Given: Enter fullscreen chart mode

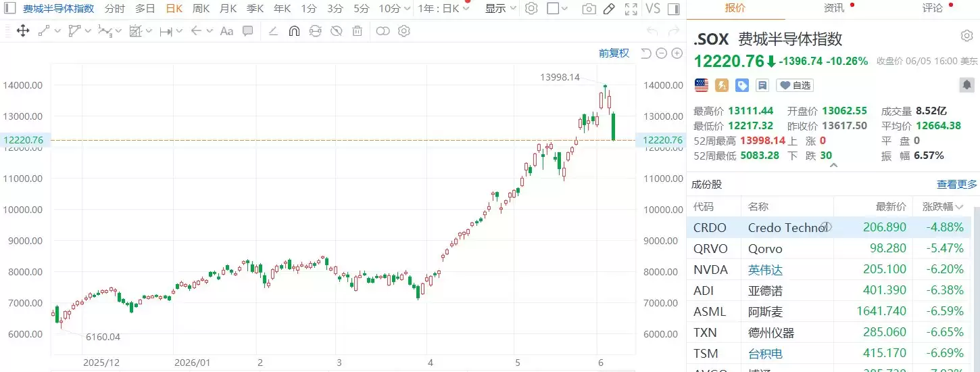Looking at the screenshot, I should point(631,9).
